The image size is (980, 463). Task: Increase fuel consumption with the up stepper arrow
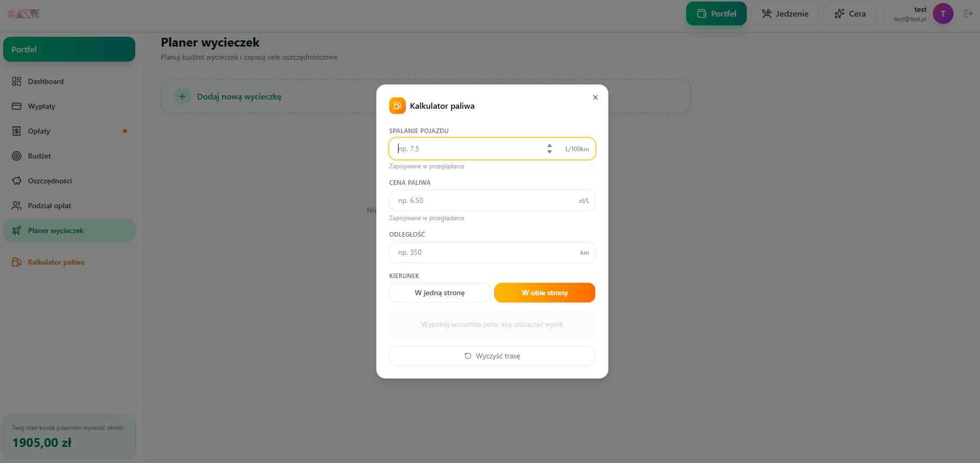pos(549,146)
